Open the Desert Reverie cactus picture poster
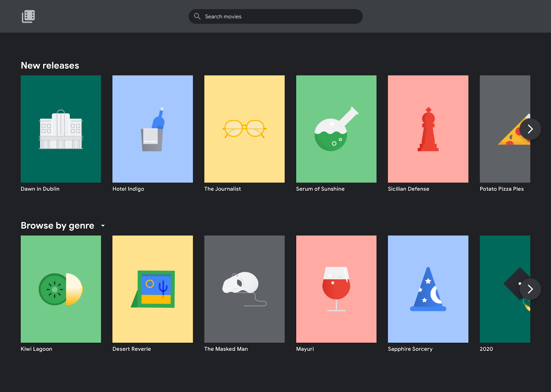The height and width of the screenshot is (392, 551). [x=153, y=289]
